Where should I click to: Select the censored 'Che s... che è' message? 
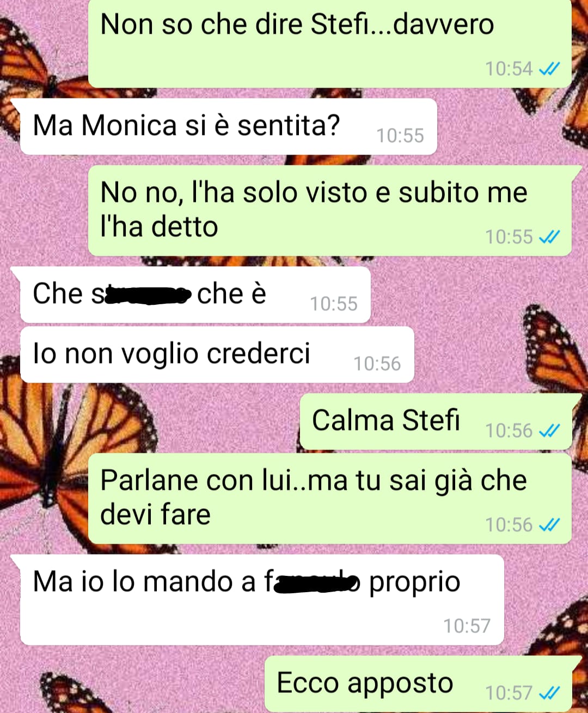click(195, 294)
